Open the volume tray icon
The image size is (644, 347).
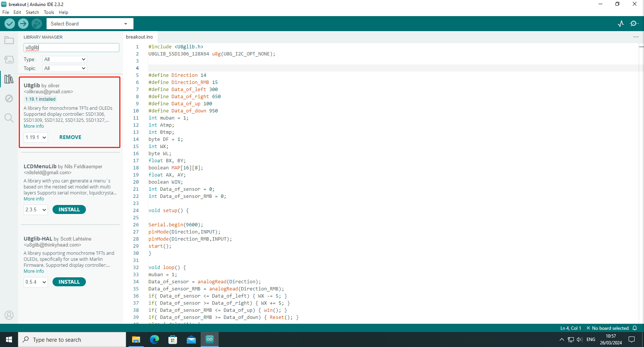(x=580, y=340)
